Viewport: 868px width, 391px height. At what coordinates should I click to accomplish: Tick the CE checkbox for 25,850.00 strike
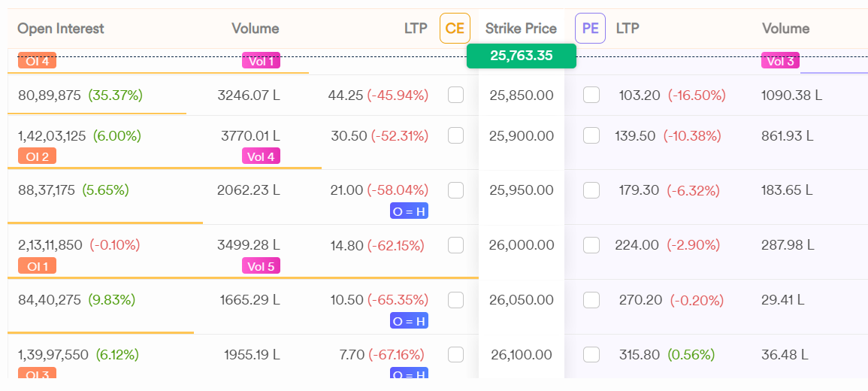(455, 95)
